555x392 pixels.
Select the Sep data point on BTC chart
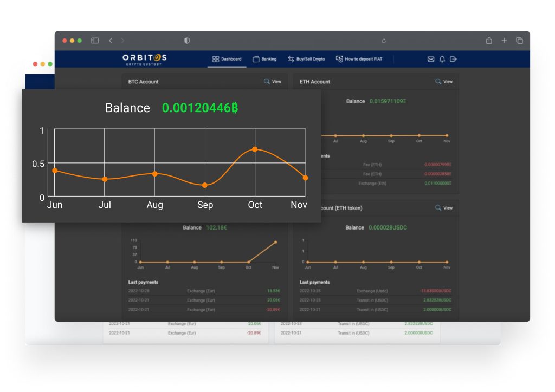click(204, 185)
